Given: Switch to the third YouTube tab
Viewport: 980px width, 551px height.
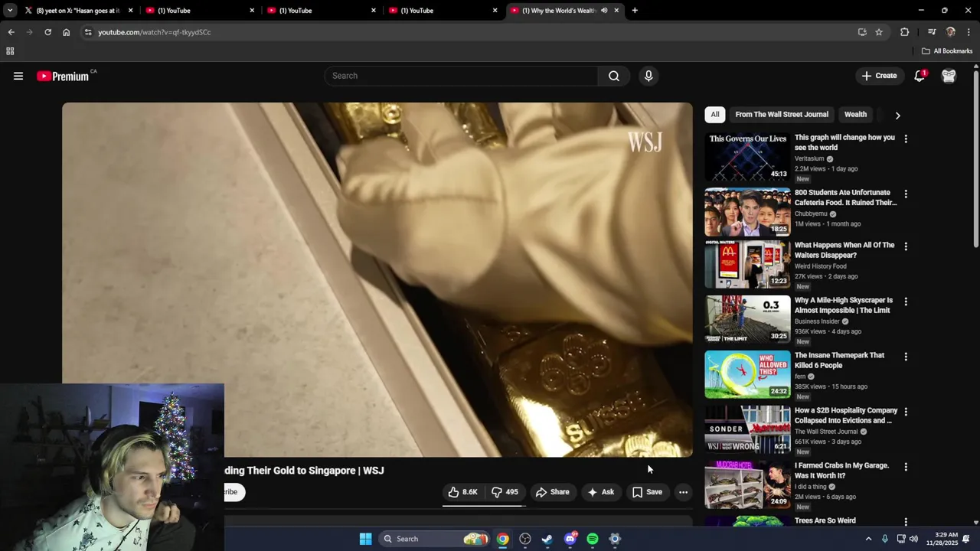Looking at the screenshot, I should click(x=322, y=11).
